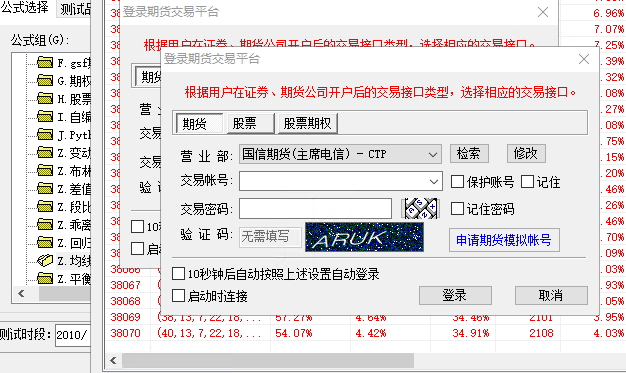Select the I. 自编 folder icon

pos(45,116)
